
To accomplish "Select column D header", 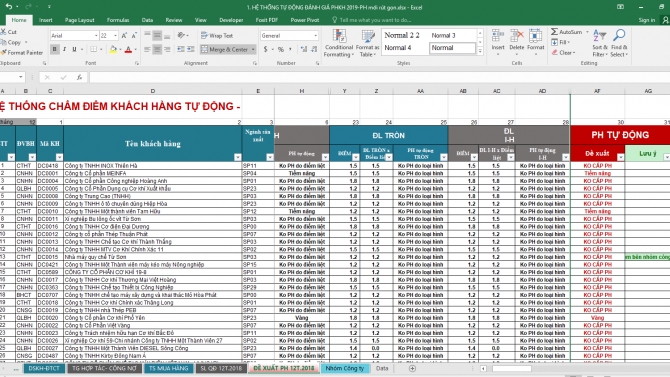I will [x=153, y=91].
